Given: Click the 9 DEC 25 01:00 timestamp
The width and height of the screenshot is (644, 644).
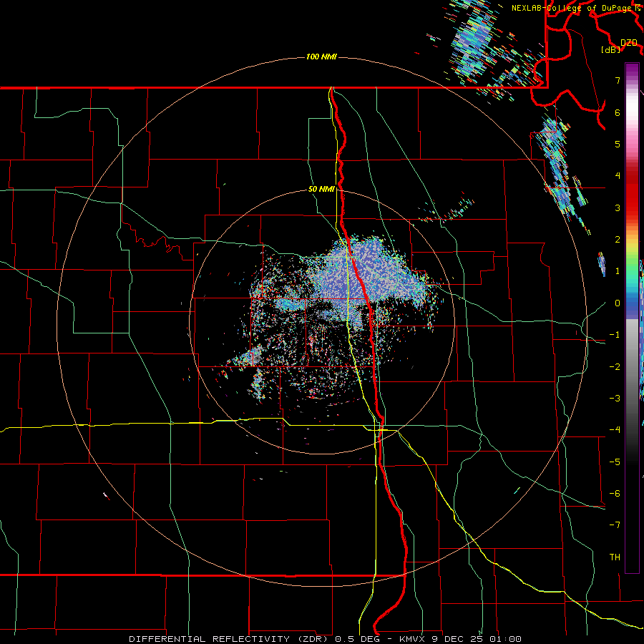Looking at the screenshot, I should [477, 639].
